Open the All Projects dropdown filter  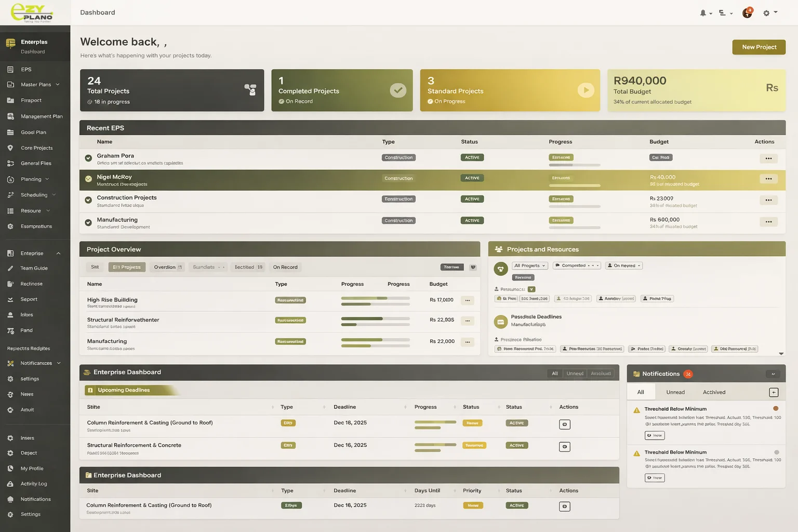tap(529, 265)
